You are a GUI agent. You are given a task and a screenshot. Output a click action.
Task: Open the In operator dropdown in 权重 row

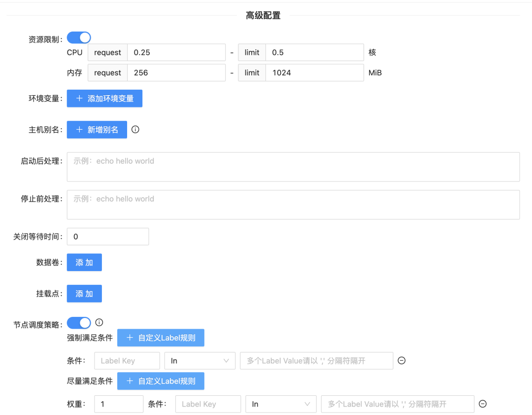(x=281, y=404)
